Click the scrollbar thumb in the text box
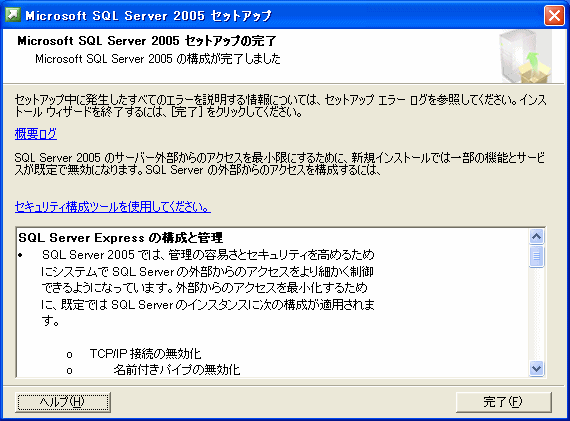This screenshot has width=570, height=421. [537, 256]
